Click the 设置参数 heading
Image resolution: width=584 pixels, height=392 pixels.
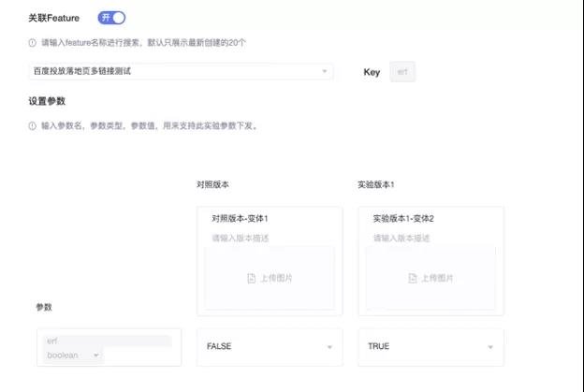coord(47,101)
